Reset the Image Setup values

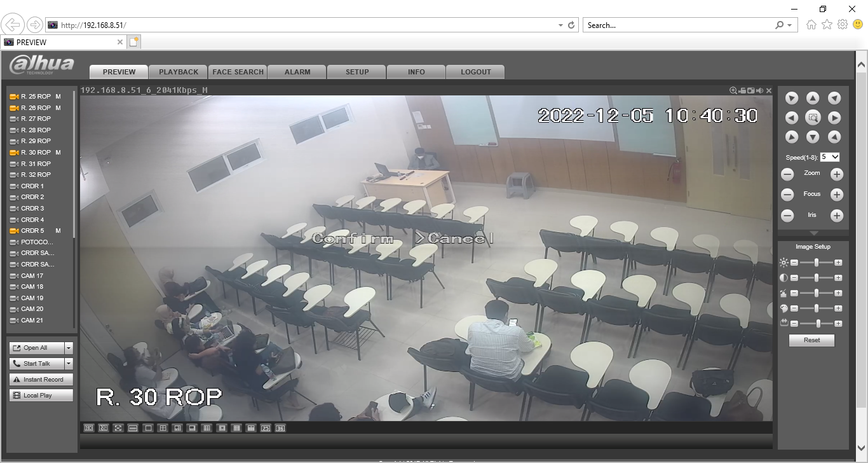click(x=811, y=340)
